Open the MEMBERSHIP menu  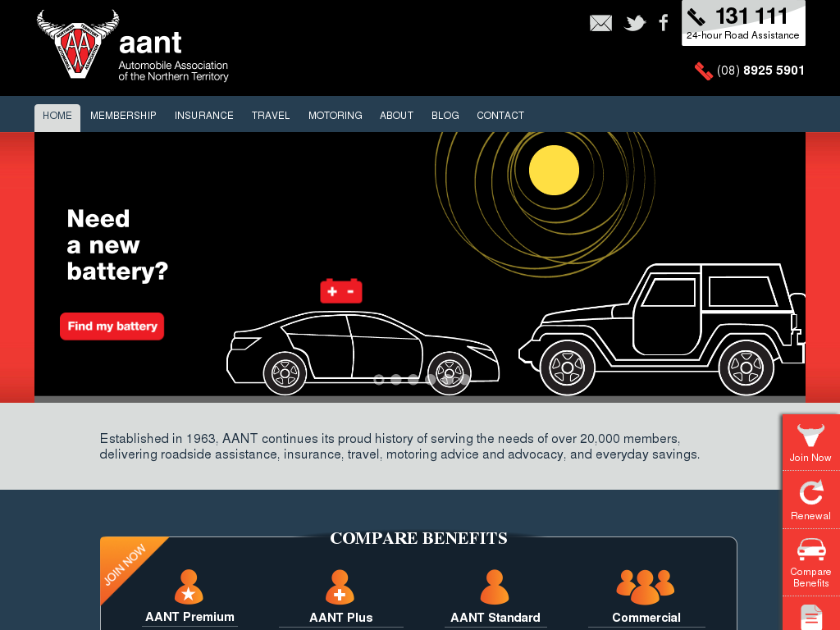[x=123, y=116]
